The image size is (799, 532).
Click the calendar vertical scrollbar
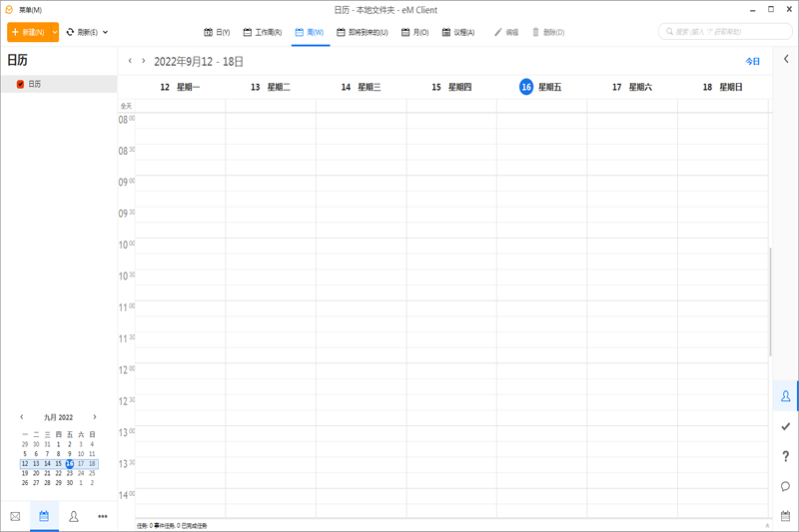point(769,299)
